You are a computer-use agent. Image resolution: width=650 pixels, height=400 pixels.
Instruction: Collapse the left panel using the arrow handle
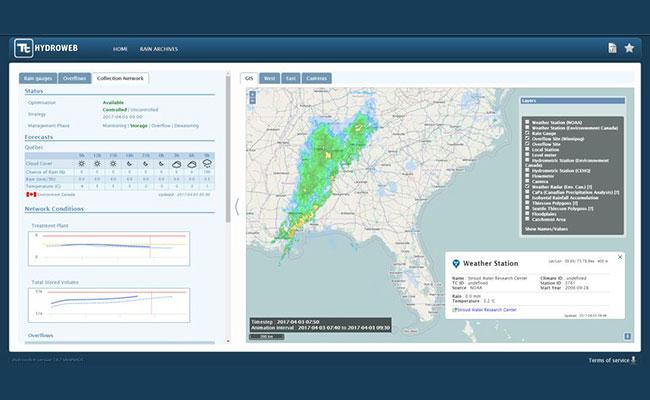click(237, 206)
